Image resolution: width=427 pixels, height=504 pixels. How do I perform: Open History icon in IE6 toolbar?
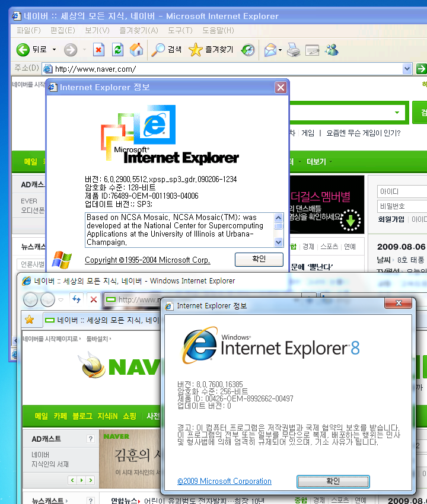coord(248,50)
